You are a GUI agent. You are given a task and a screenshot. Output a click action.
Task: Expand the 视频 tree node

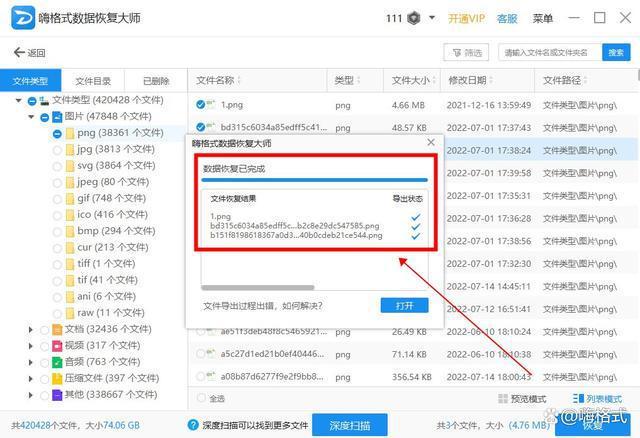tap(31, 346)
